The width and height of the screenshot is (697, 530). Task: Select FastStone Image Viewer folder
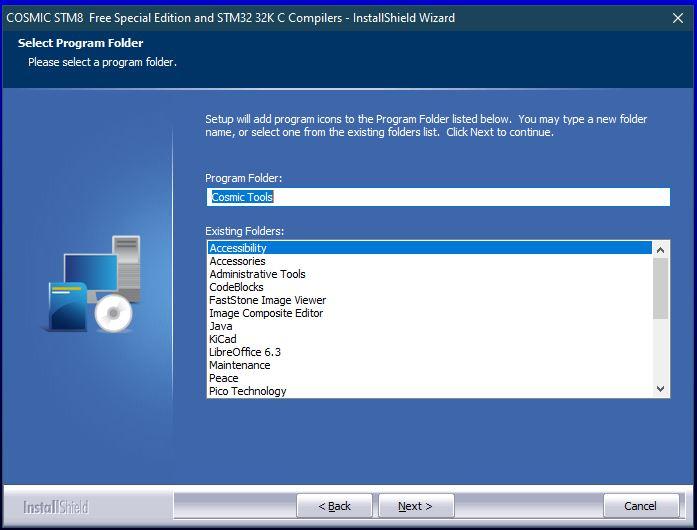coord(429,300)
